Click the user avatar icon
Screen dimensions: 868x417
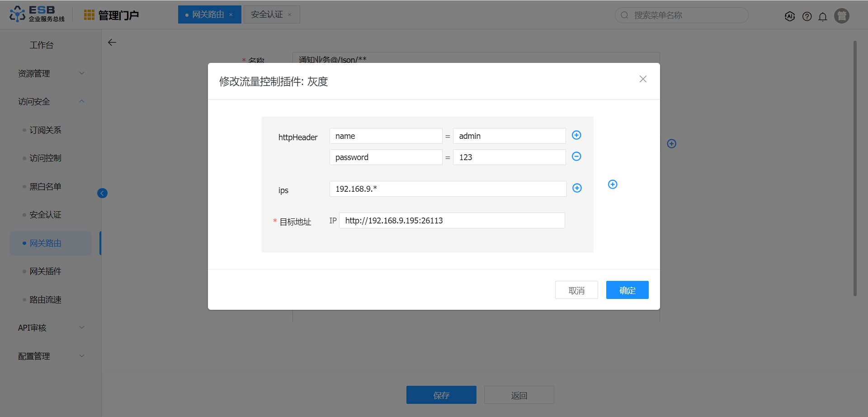pyautogui.click(x=841, y=16)
